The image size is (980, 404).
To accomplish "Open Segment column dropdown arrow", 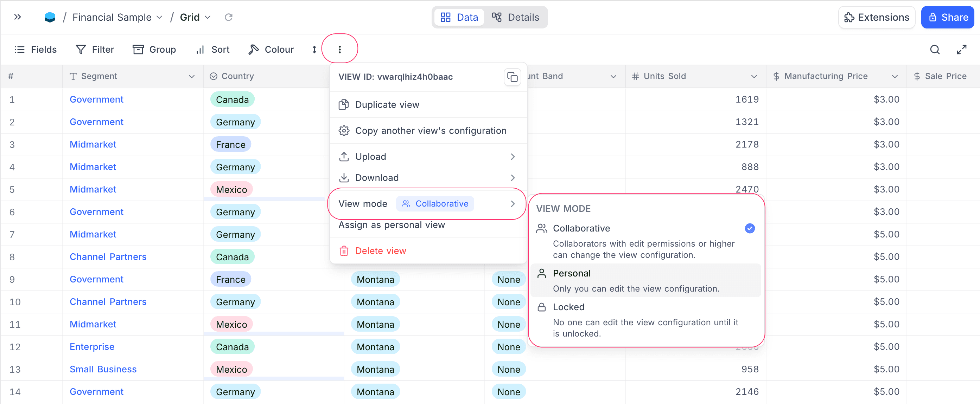I will (191, 76).
